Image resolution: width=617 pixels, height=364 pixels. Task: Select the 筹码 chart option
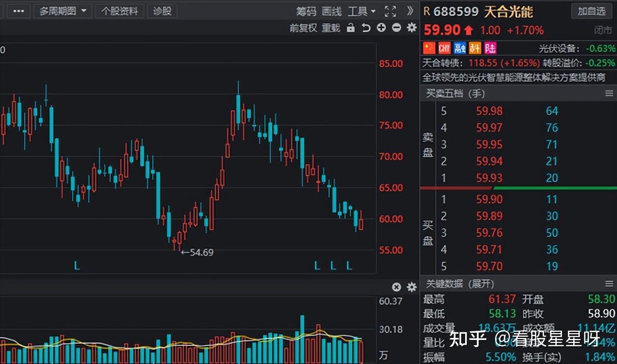[x=306, y=11]
